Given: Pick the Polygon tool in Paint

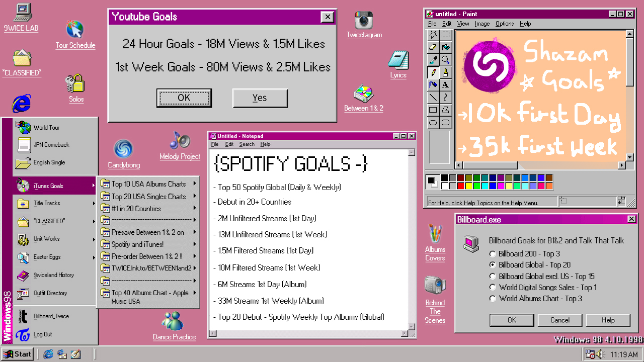Looking at the screenshot, I should click(445, 110).
